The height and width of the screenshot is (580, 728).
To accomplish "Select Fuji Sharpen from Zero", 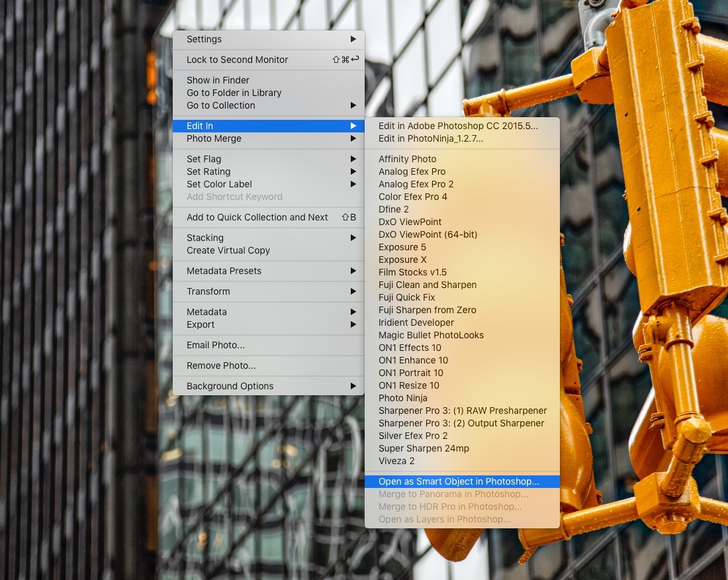I will [462, 310].
